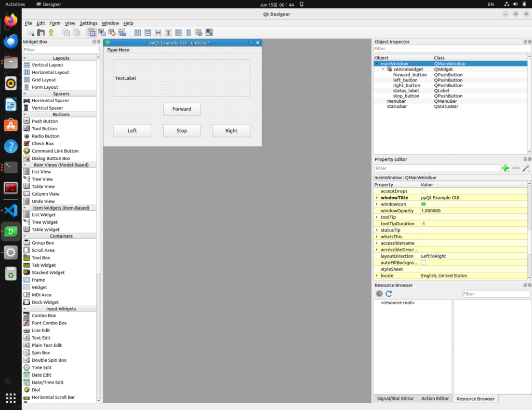Click the Open Form folder icon
The height and width of the screenshot is (410, 532).
(x=41, y=33)
